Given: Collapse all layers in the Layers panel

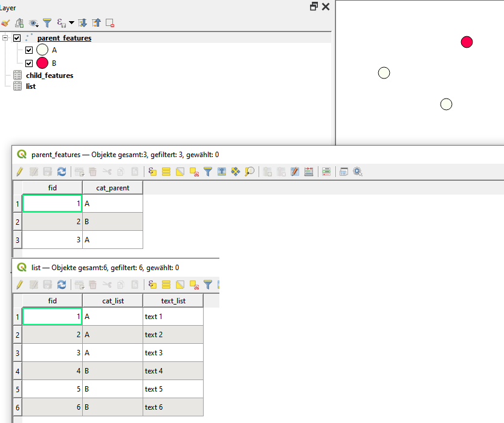Looking at the screenshot, I should pyautogui.click(x=97, y=22).
